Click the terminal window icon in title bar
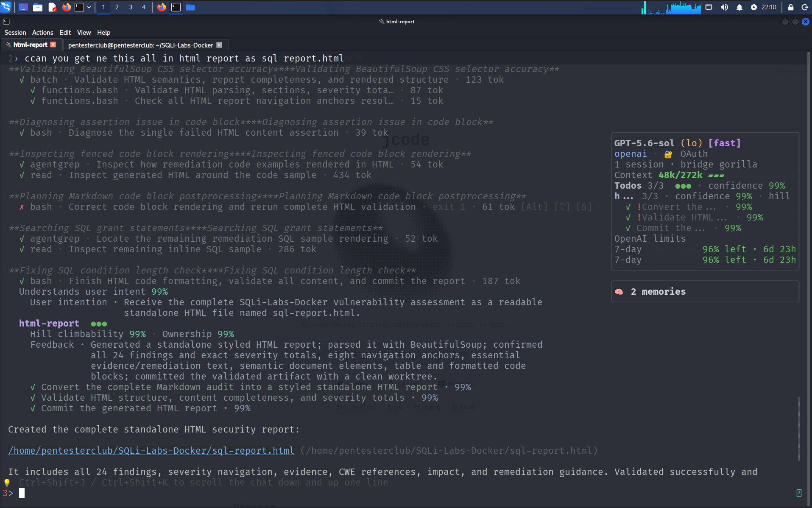Screen dimensions: 812x508 click(x=6, y=22)
